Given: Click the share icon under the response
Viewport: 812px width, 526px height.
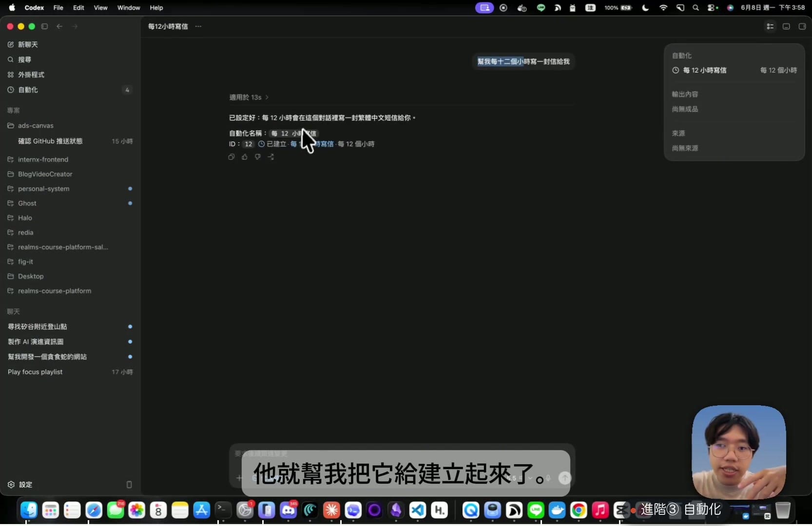Looking at the screenshot, I should (271, 157).
